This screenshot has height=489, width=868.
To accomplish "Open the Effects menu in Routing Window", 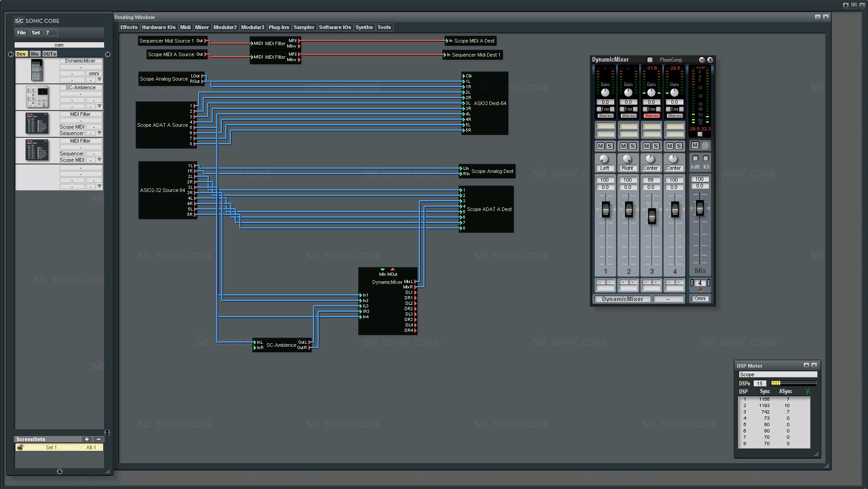I will coord(129,28).
